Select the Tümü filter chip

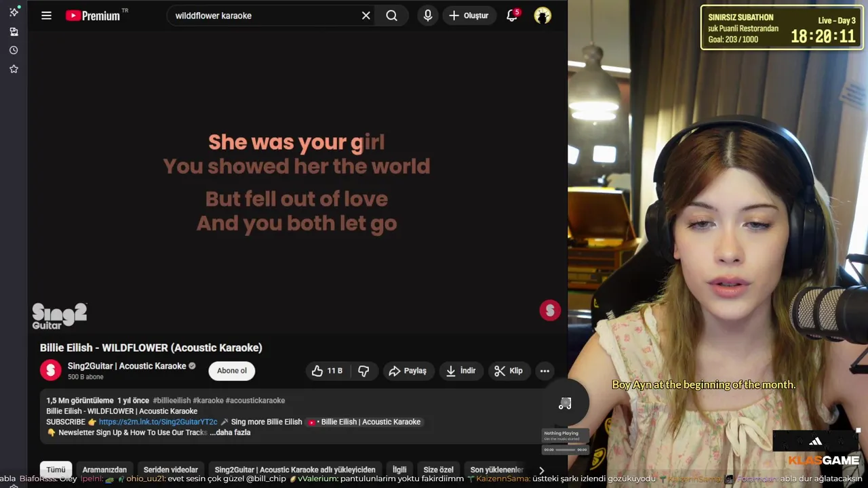[56, 470]
